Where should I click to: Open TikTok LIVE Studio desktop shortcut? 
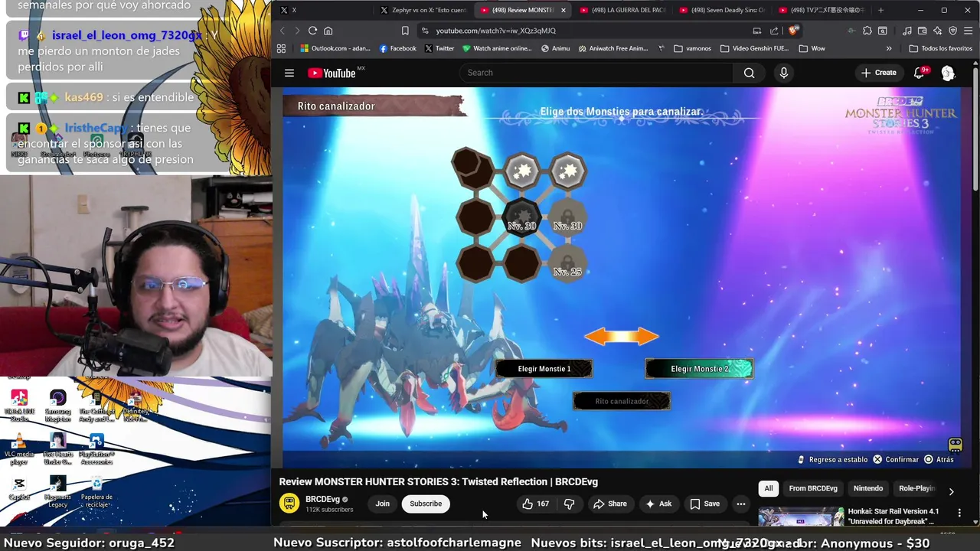[19, 406]
